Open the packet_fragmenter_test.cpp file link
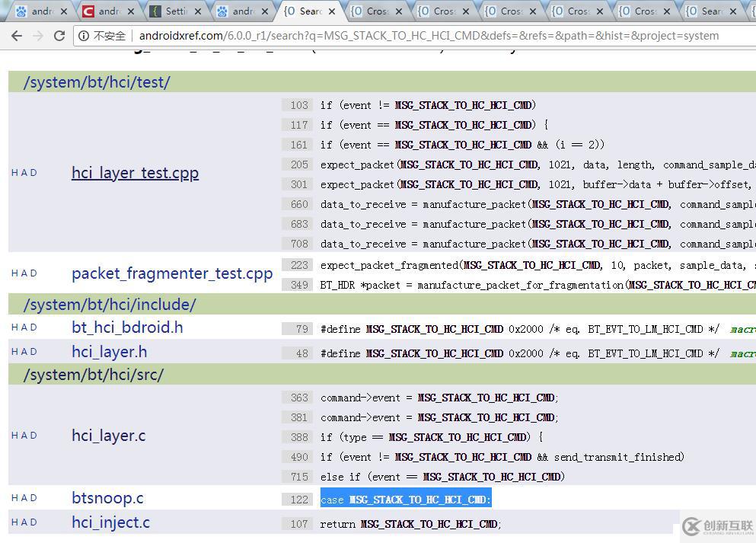Screen dimensions: 756x543 pyautogui.click(x=172, y=273)
